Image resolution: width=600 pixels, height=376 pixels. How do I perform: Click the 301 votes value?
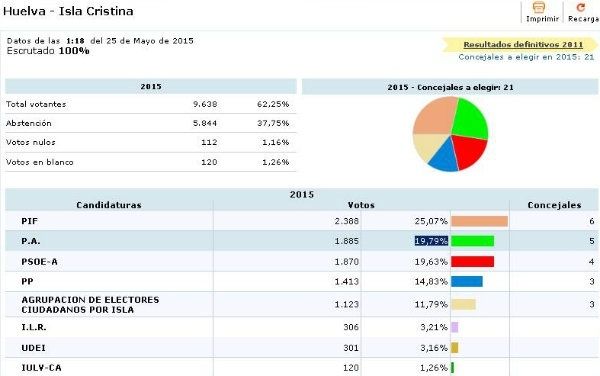(351, 348)
